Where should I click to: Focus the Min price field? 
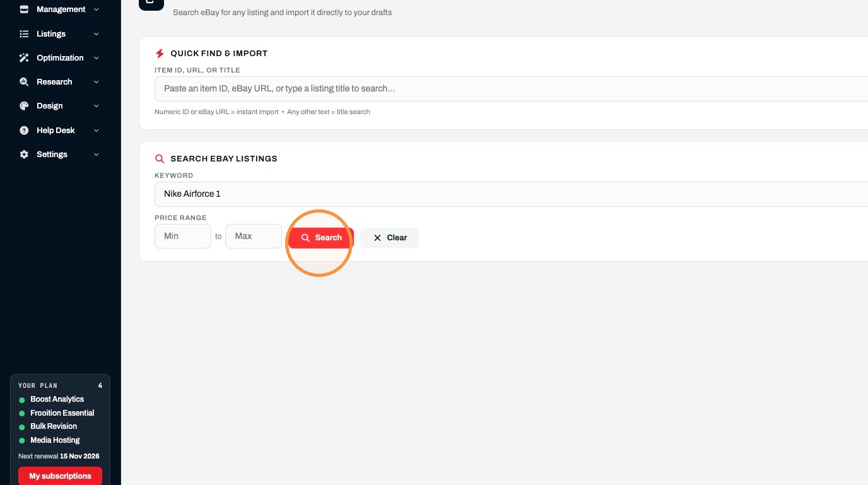click(x=183, y=236)
